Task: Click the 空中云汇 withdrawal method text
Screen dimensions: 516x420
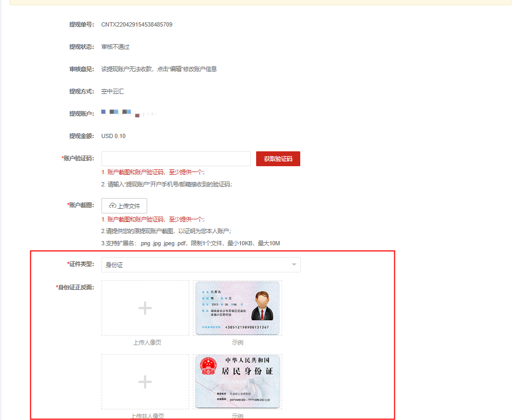Action: pos(113,91)
